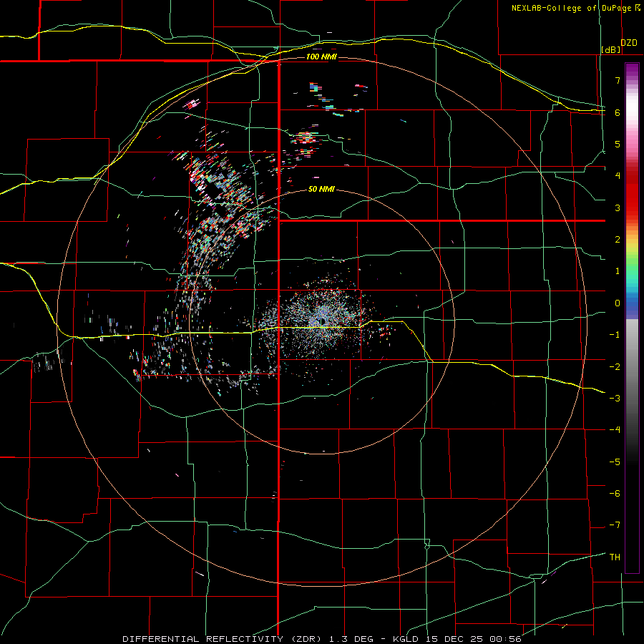Click the -1 value on color scale

pos(615,335)
